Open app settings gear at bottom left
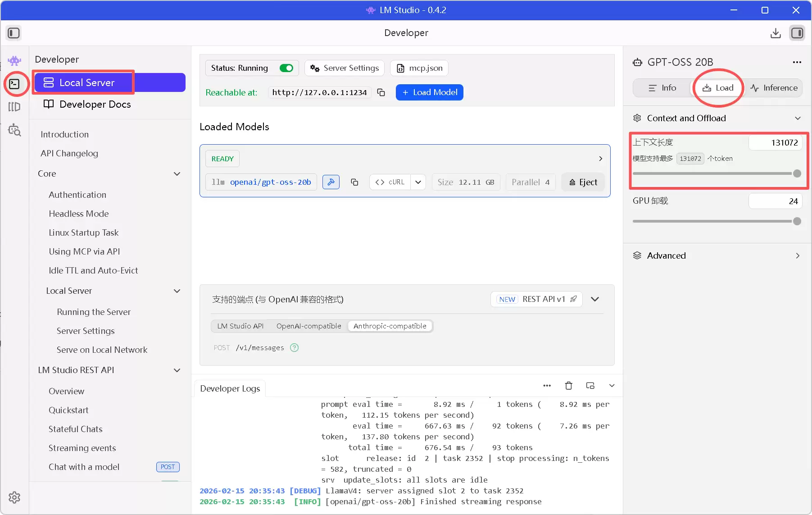 (14, 497)
